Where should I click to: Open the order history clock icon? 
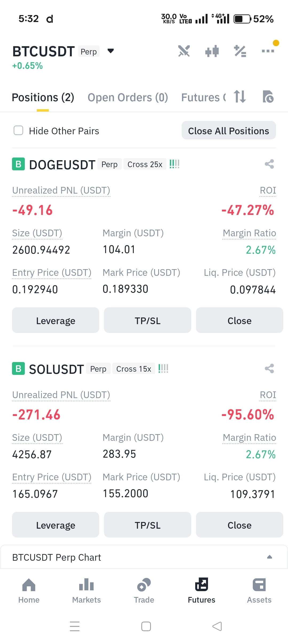(x=268, y=97)
